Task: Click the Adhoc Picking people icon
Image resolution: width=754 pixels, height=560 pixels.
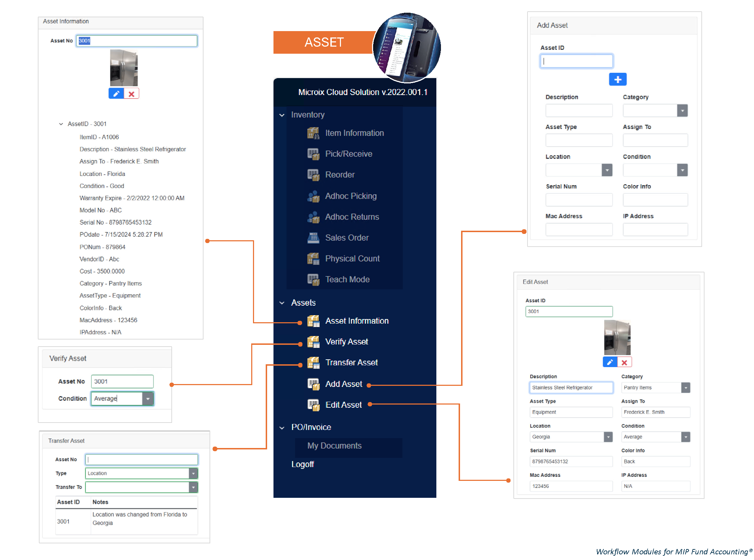Action: [x=313, y=196]
